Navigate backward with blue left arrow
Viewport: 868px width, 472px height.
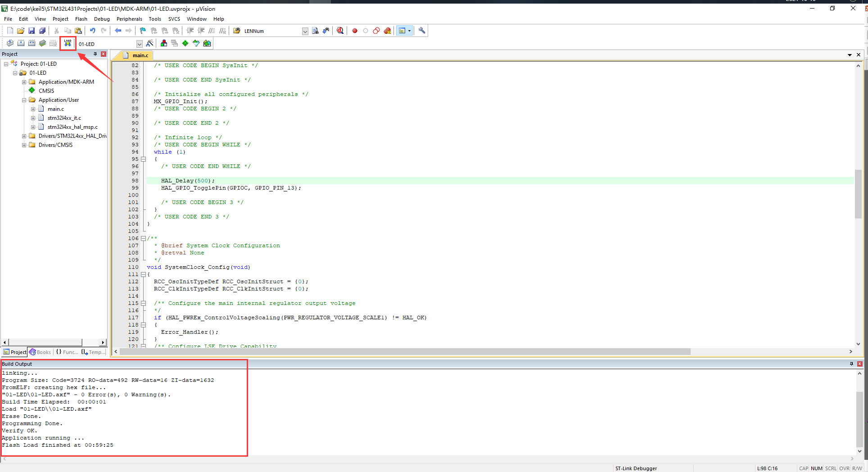118,31
